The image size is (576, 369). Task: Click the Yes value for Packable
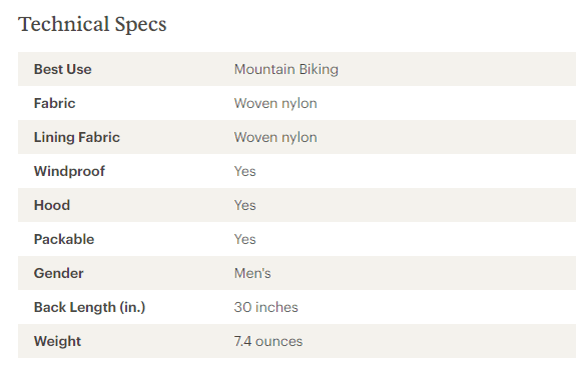(x=245, y=239)
